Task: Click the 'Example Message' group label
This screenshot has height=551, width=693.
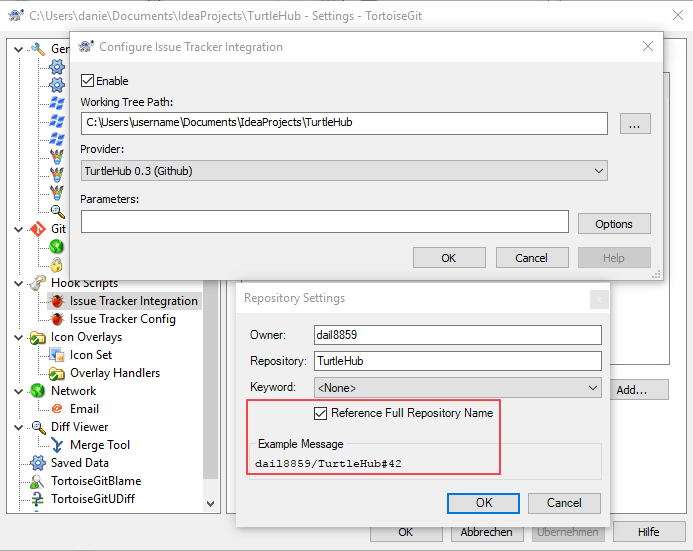Action: point(301,444)
